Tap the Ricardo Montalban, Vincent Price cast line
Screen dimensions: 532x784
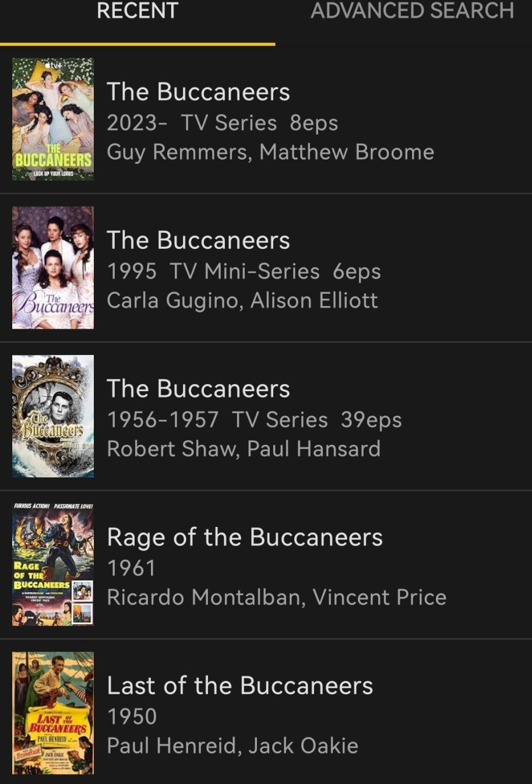coord(277,597)
